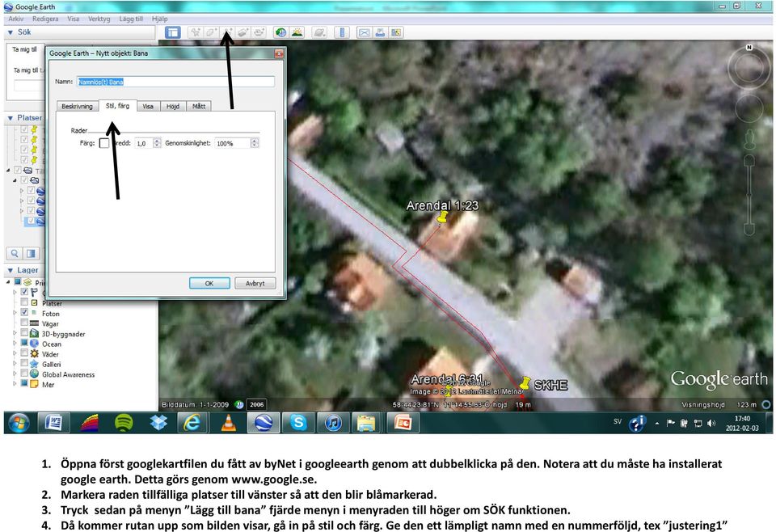
Task: Click the 3D-byggnader layer icon
Action: [34, 334]
